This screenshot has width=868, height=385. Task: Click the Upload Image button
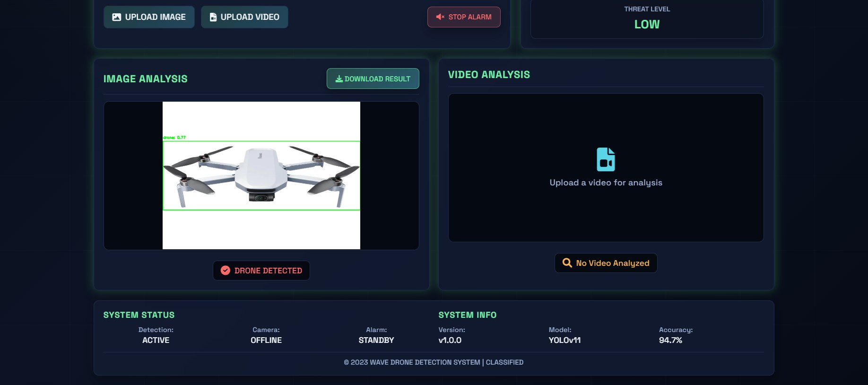click(x=149, y=17)
